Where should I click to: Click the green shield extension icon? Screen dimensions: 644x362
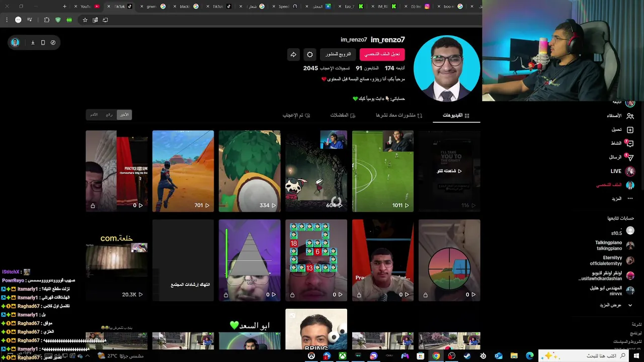click(x=58, y=20)
